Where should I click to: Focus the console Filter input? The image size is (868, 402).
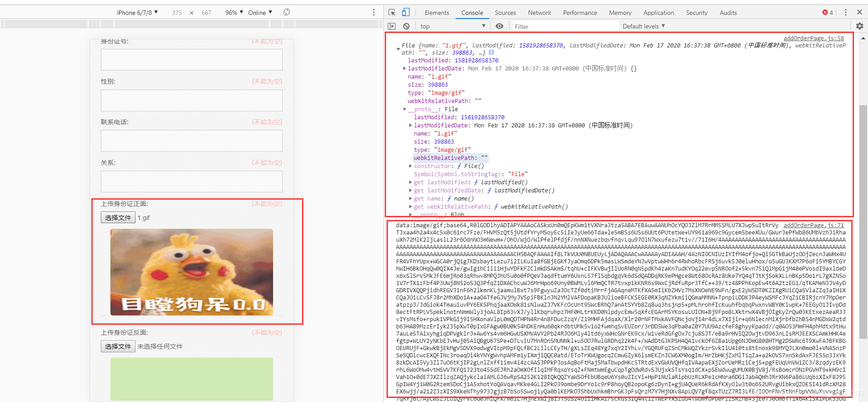(x=565, y=27)
